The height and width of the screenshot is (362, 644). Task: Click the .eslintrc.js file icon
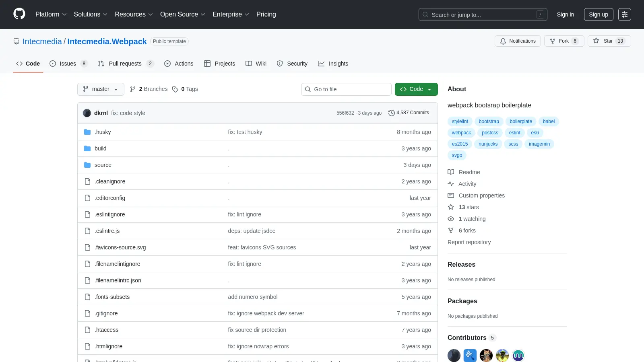coord(87,231)
